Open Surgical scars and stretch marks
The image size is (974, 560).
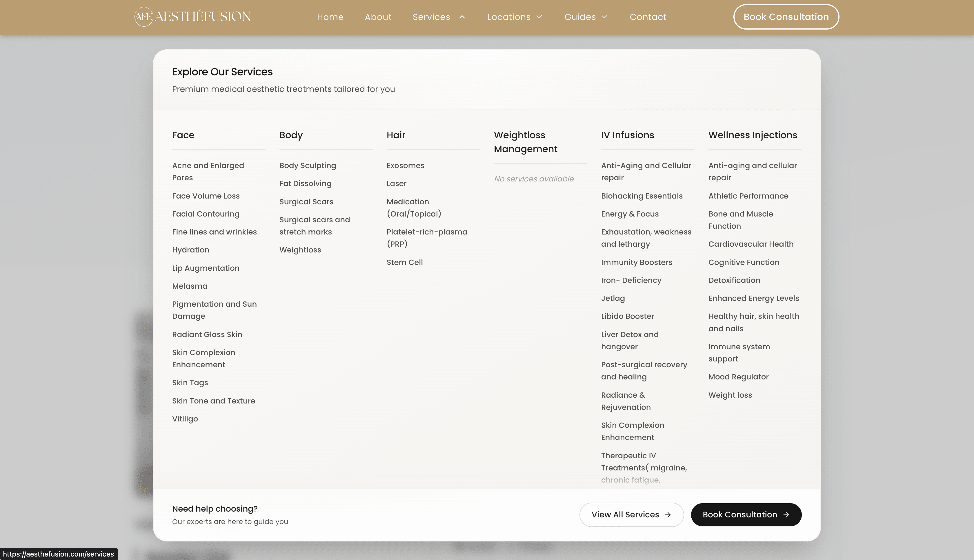pyautogui.click(x=315, y=226)
